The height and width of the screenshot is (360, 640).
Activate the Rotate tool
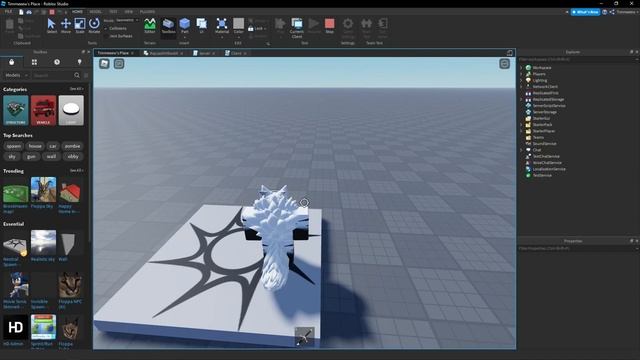click(94, 26)
